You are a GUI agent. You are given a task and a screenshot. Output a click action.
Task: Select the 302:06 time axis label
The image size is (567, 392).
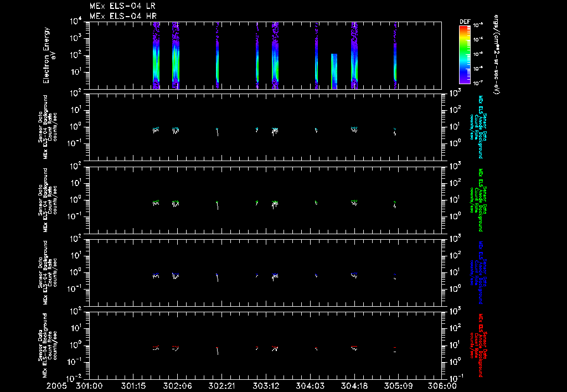coord(178,386)
